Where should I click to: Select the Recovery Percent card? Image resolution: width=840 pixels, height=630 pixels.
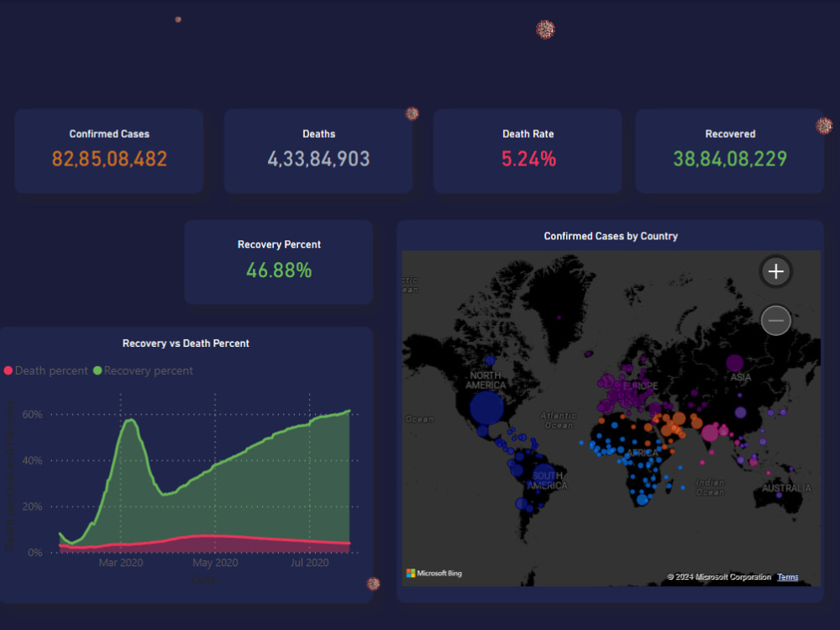[278, 262]
